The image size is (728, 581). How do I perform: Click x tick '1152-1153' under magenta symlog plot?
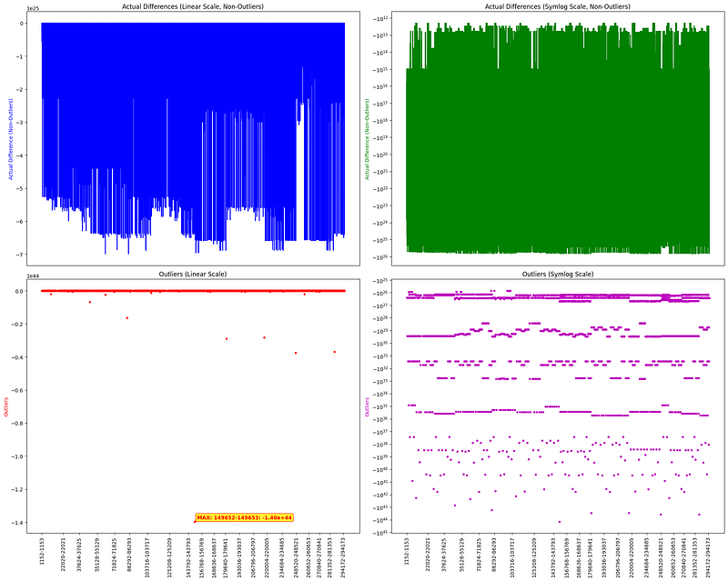click(x=407, y=550)
